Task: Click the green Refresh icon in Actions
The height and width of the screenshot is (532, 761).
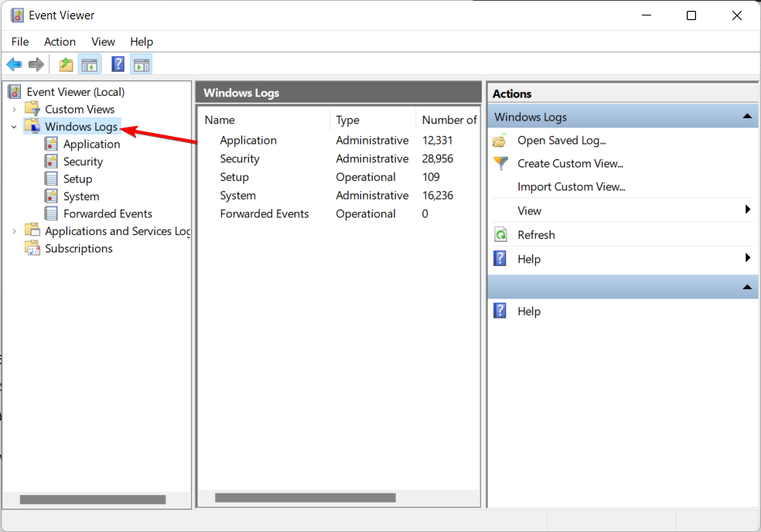Action: tap(500, 235)
